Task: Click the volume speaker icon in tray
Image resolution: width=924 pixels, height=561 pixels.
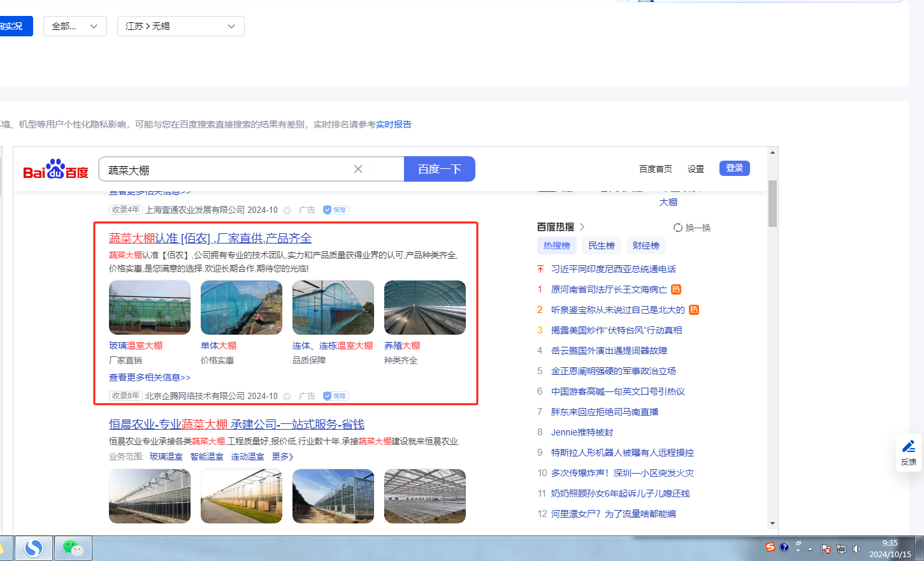Action: tap(856, 549)
